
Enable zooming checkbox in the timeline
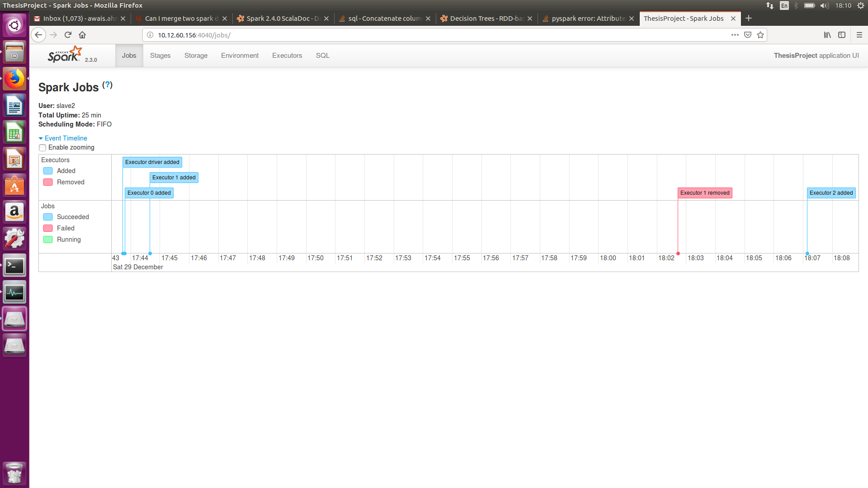(x=42, y=148)
